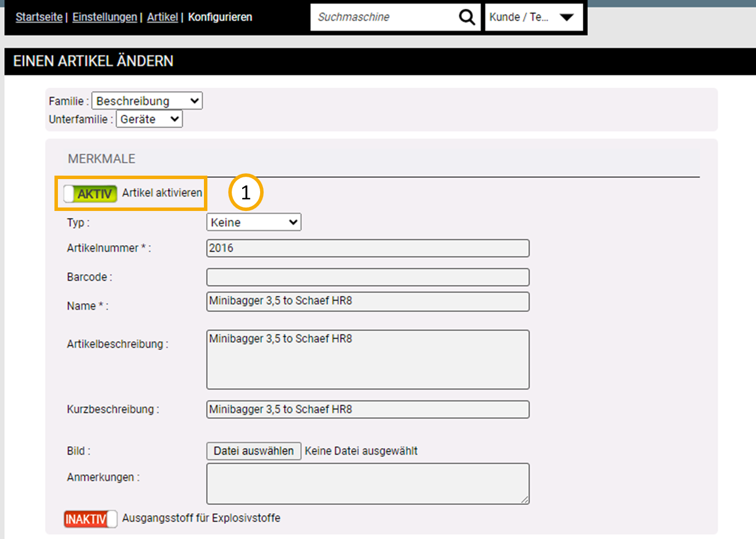Click the search magnifier icon
Viewport: 756px width, 539px height.
pyautogui.click(x=466, y=17)
